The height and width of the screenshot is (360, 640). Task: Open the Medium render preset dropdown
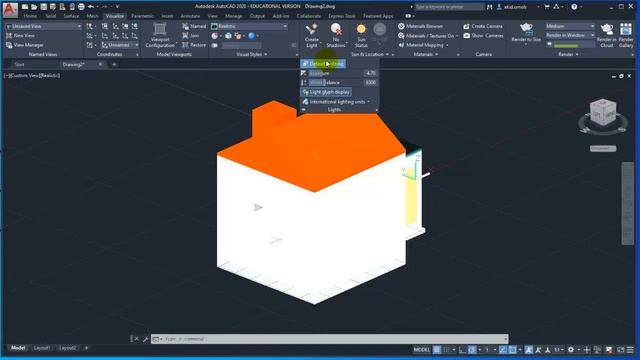(x=570, y=26)
